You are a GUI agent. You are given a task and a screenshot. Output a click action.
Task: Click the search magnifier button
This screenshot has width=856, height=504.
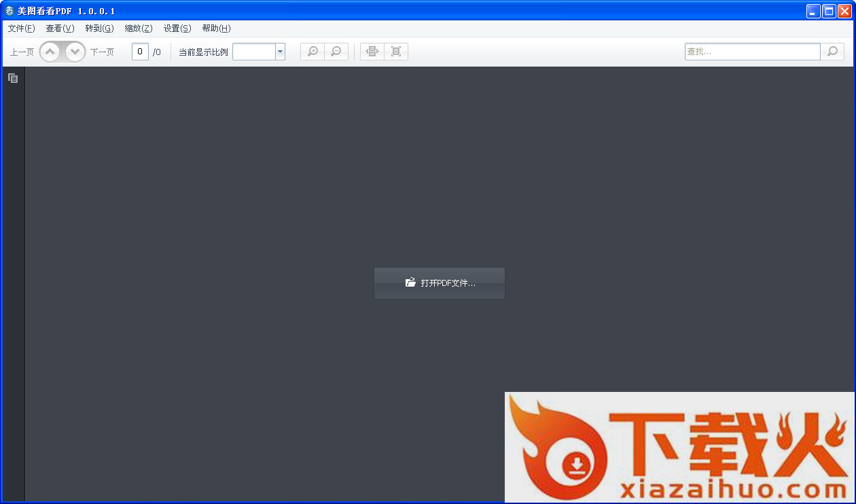pyautogui.click(x=832, y=52)
